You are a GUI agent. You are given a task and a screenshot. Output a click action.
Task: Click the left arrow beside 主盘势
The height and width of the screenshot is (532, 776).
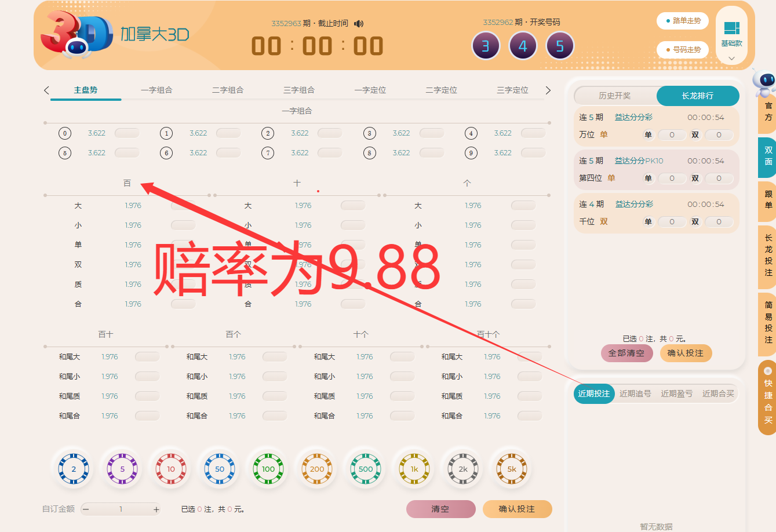tap(46, 90)
